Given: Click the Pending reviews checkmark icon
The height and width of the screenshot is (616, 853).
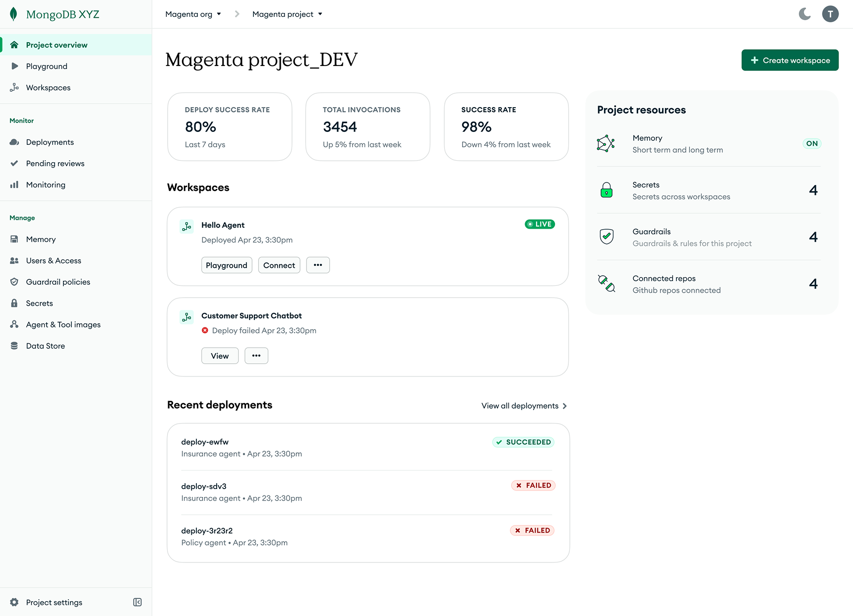Looking at the screenshot, I should tap(14, 163).
